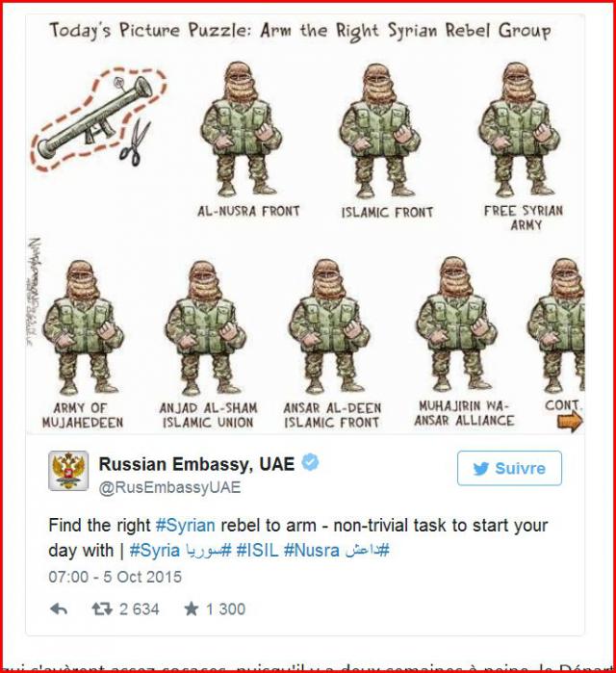Click the Al-Nusra Front fighter figure
Screen dimensions: 616x673
point(242,129)
